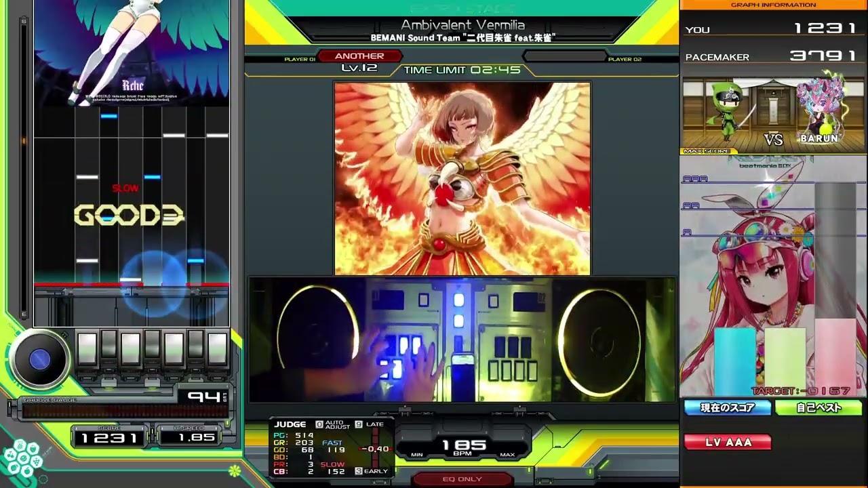Click the phoenix girl song jacket
Image resolution: width=868 pixels, height=488 pixels.
(462, 179)
